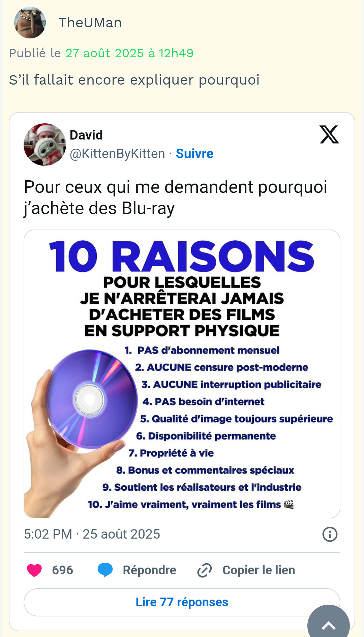Open the 10 Raisons image

[182, 374]
